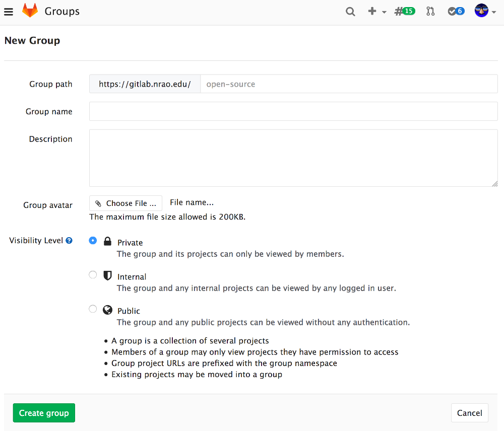504x431 pixels.
Task: Open todos badge showing 6
Action: [456, 12]
